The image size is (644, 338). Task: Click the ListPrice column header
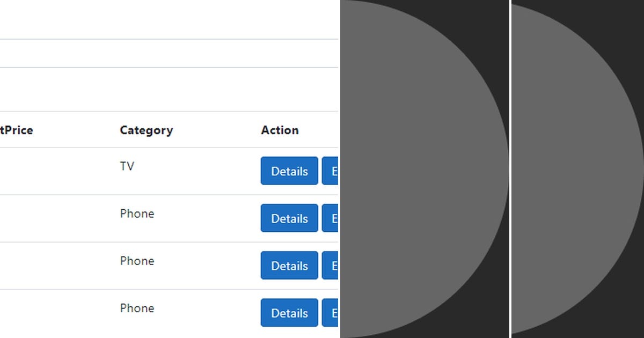coord(16,130)
